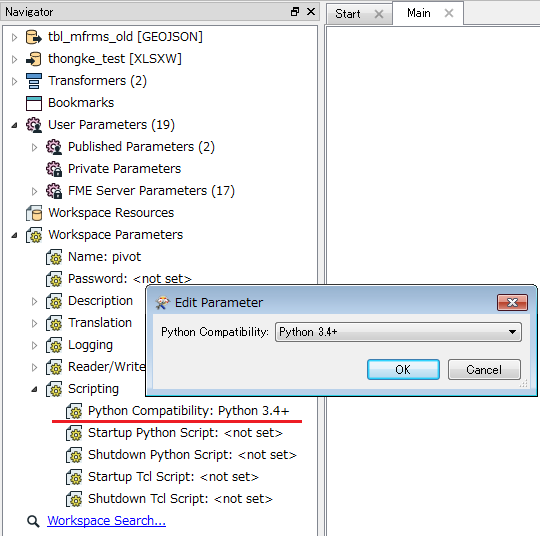Click the Transformers icon in Navigator

[x=34, y=81]
